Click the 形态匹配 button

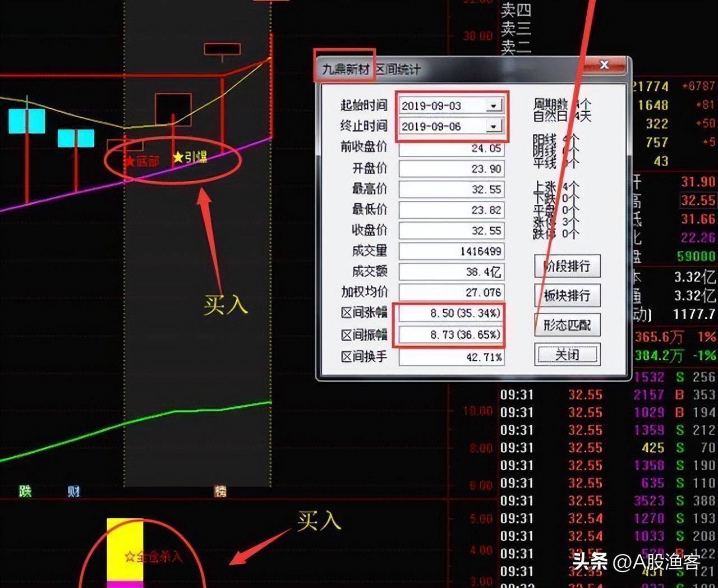567,324
